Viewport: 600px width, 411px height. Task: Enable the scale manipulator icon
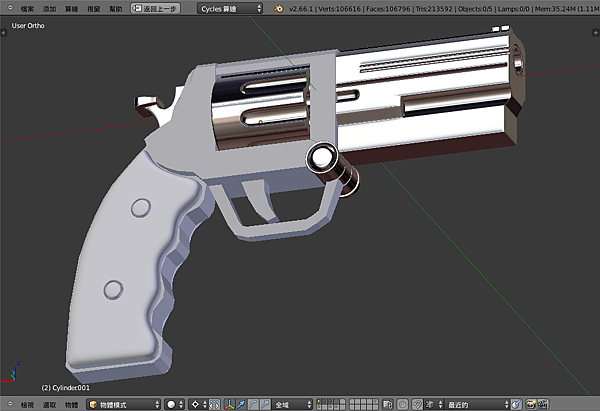click(265, 404)
